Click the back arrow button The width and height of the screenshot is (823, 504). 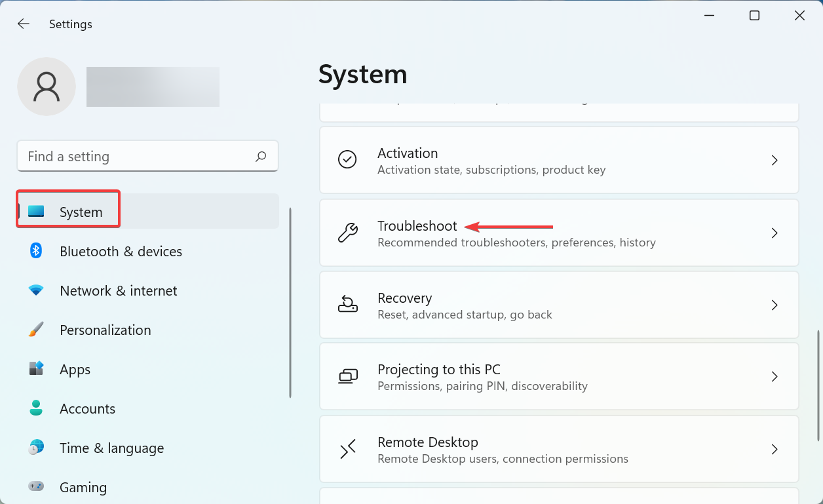[x=24, y=24]
